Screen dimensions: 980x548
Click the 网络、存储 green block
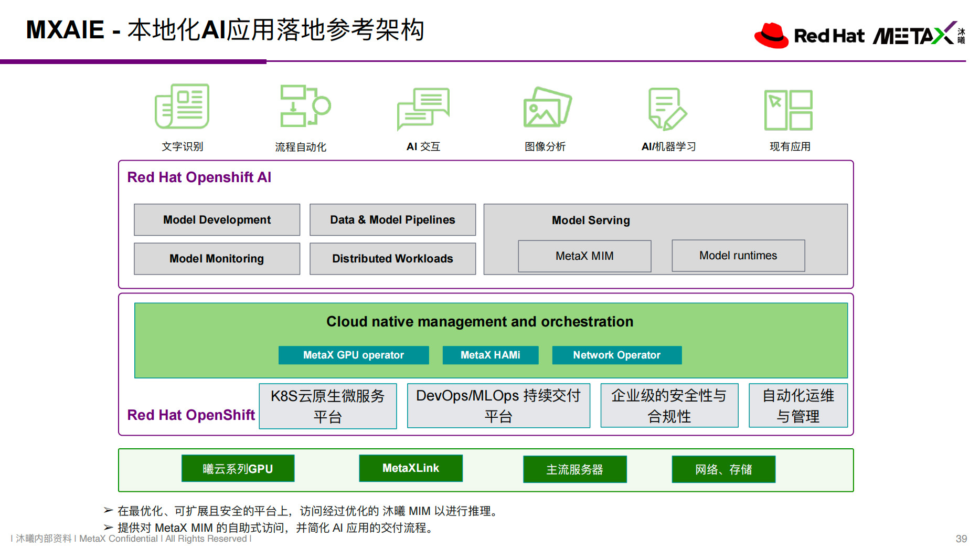coord(724,469)
